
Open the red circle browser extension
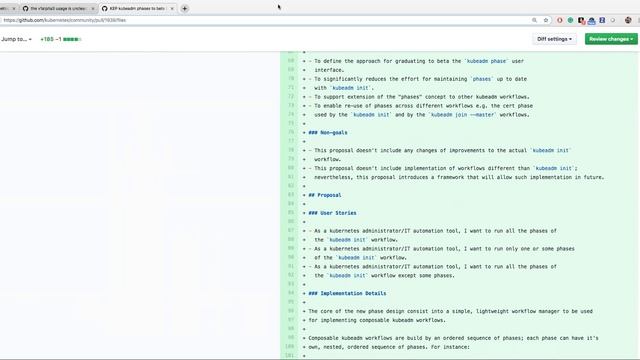[x=560, y=20]
